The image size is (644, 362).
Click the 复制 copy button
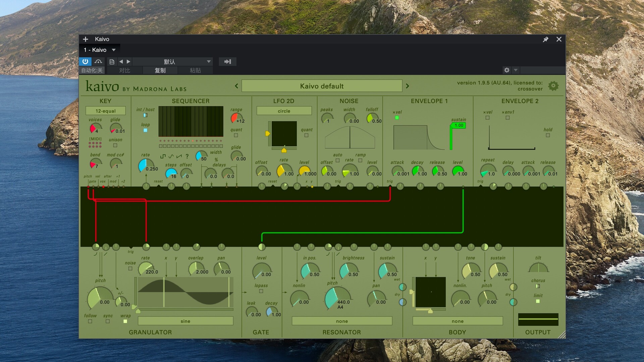pyautogui.click(x=160, y=70)
